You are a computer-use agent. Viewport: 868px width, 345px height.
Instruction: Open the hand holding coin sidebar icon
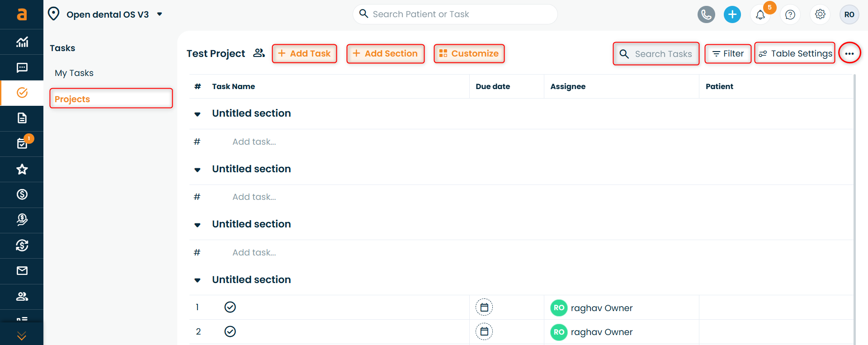click(22, 220)
